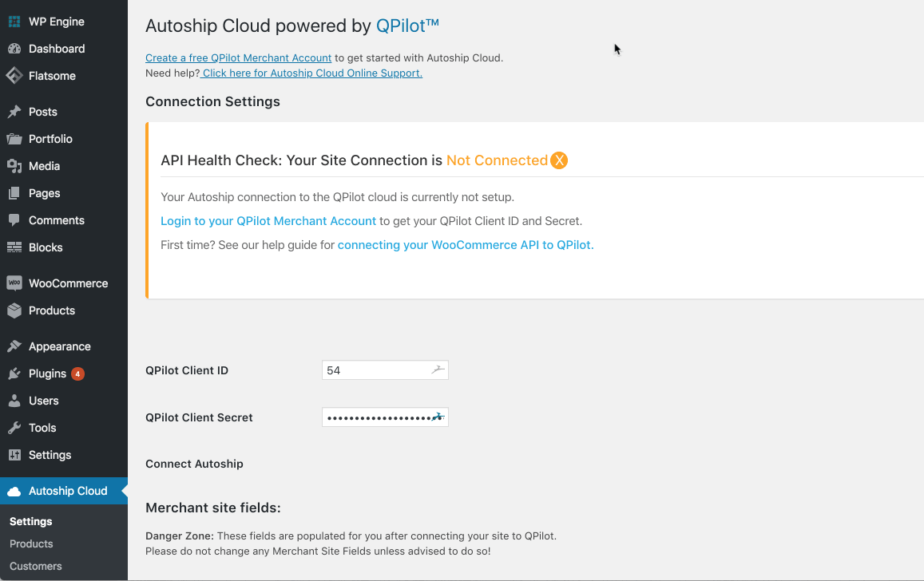Click the orange Not Connected X icon
Screen dimensions: 924x581
pyautogui.click(x=559, y=160)
